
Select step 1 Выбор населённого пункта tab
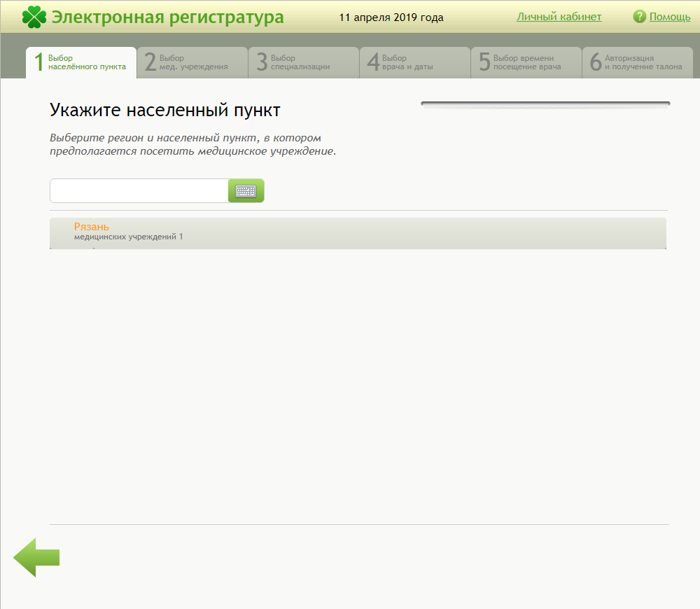point(81,62)
